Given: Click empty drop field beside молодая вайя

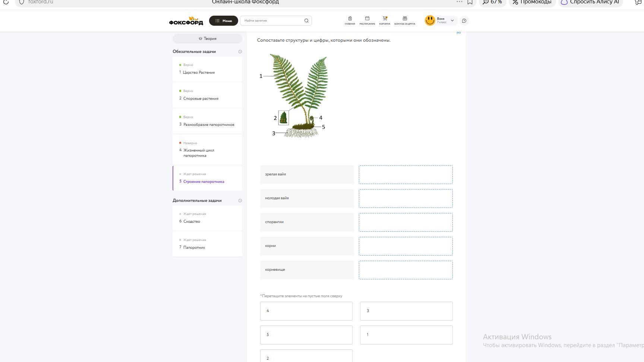Looking at the screenshot, I should 406,199.
